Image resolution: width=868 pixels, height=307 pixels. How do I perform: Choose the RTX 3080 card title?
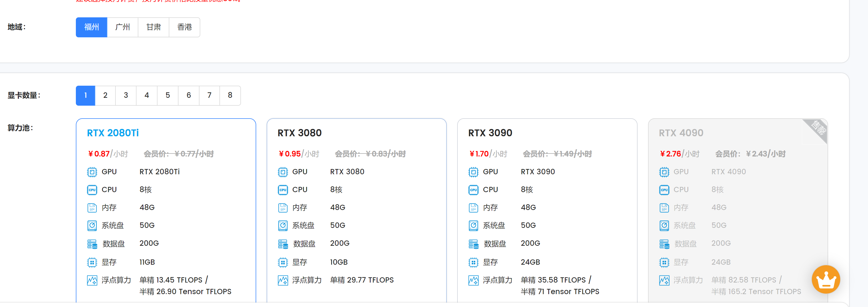coord(299,133)
